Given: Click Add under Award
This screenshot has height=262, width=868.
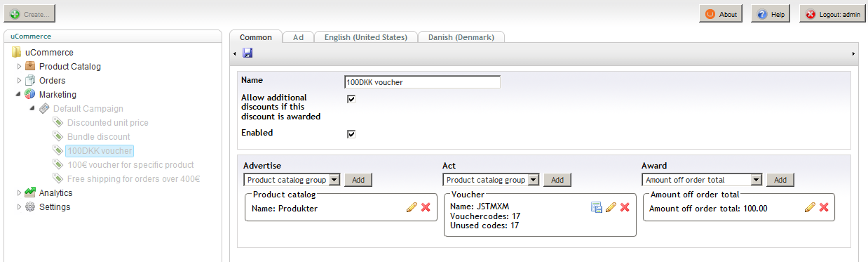Looking at the screenshot, I should coord(780,180).
